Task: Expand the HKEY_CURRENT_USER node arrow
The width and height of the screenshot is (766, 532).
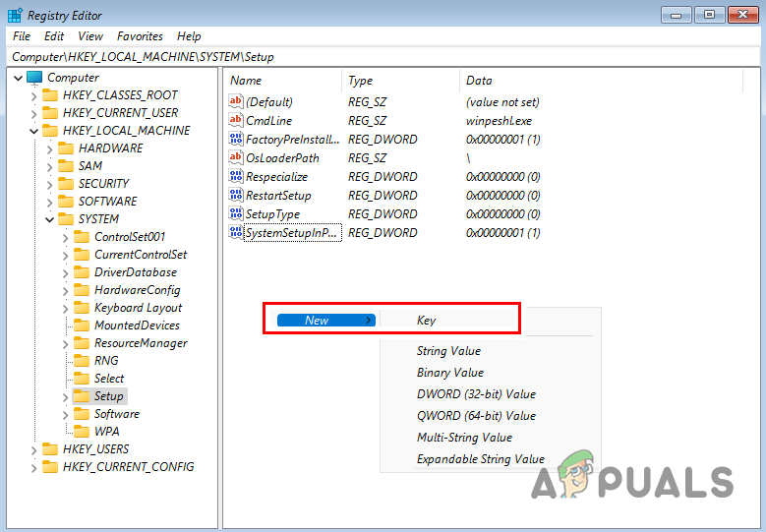Action: pyautogui.click(x=33, y=114)
